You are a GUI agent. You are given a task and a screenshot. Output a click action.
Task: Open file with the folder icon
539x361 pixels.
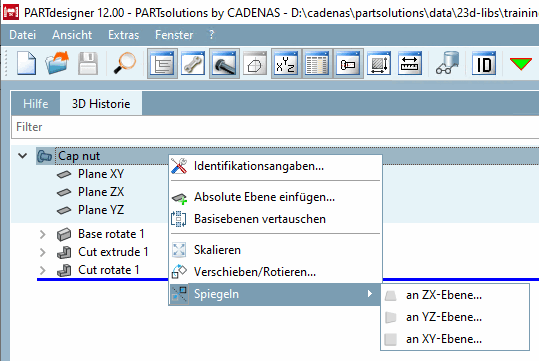57,63
